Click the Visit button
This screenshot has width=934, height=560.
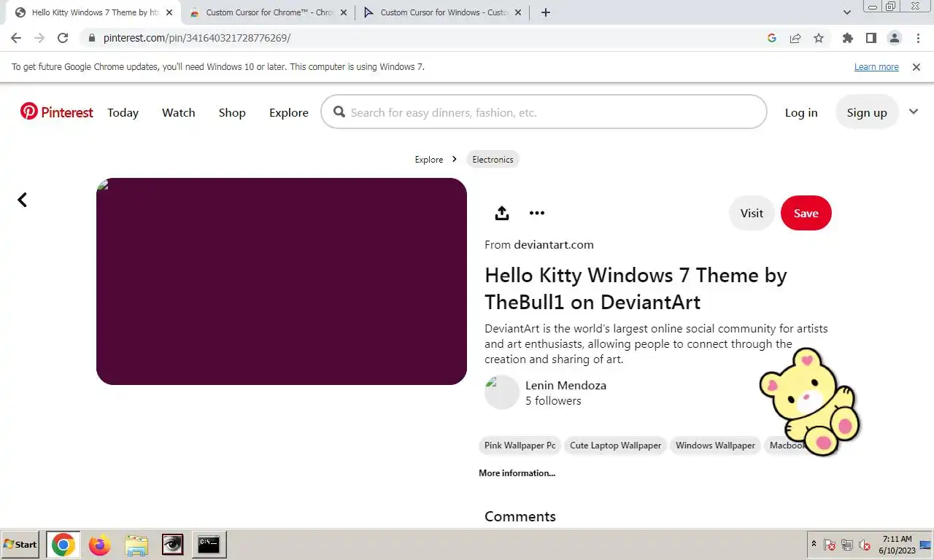[x=752, y=213]
